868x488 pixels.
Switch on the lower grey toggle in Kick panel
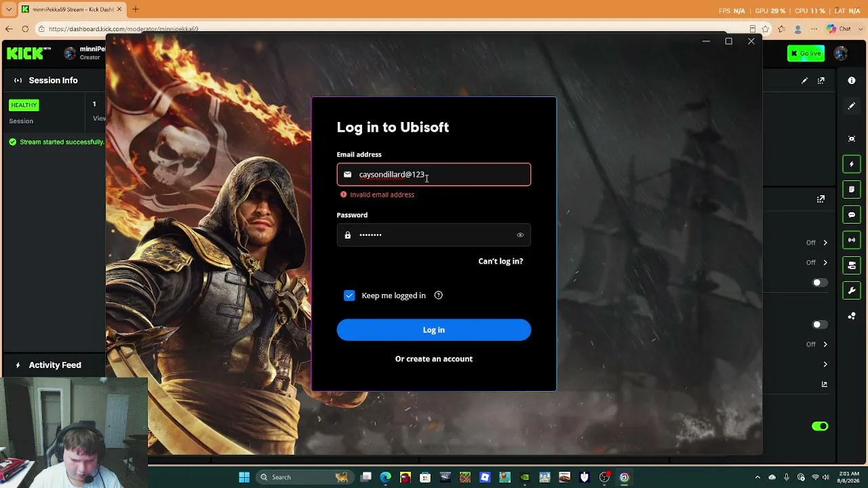pos(820,325)
